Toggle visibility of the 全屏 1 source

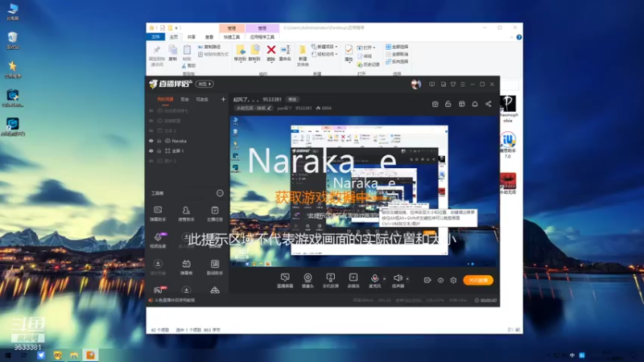[x=151, y=151]
